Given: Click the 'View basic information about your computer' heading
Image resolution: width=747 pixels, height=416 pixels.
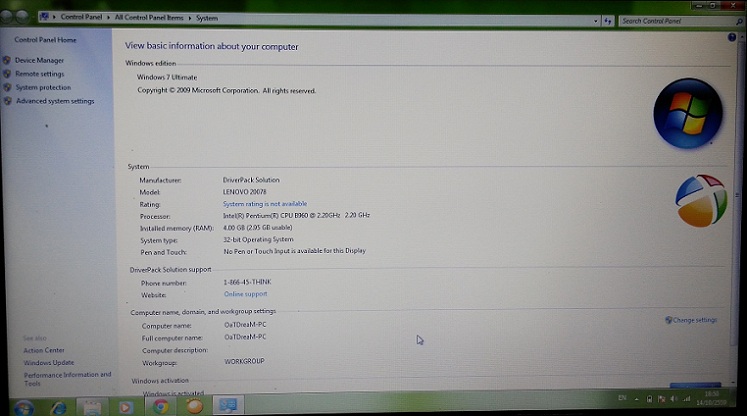Looking at the screenshot, I should pyautogui.click(x=212, y=46).
